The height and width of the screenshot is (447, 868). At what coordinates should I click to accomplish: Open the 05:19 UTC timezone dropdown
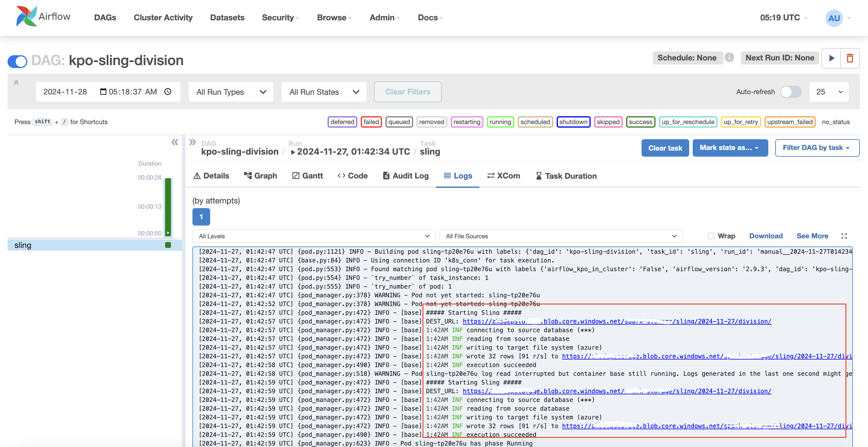(783, 17)
